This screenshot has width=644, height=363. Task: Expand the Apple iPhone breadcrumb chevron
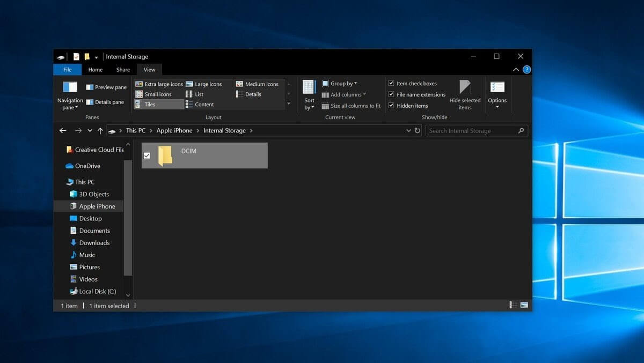(x=197, y=130)
